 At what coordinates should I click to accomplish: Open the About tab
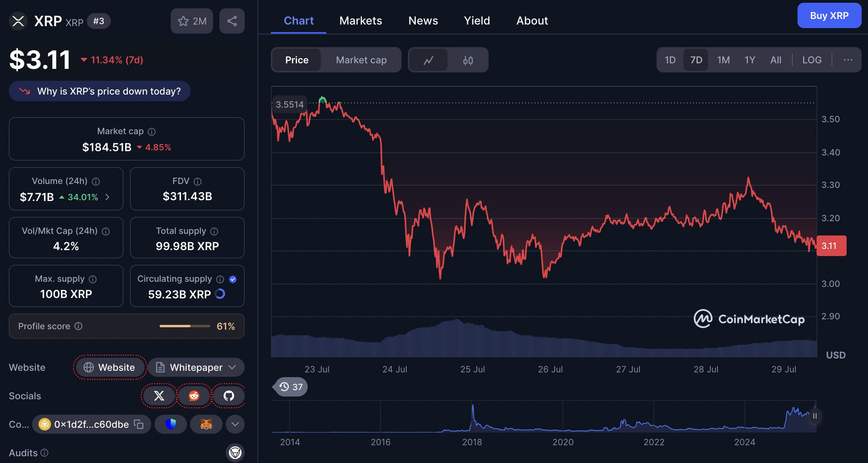point(532,21)
